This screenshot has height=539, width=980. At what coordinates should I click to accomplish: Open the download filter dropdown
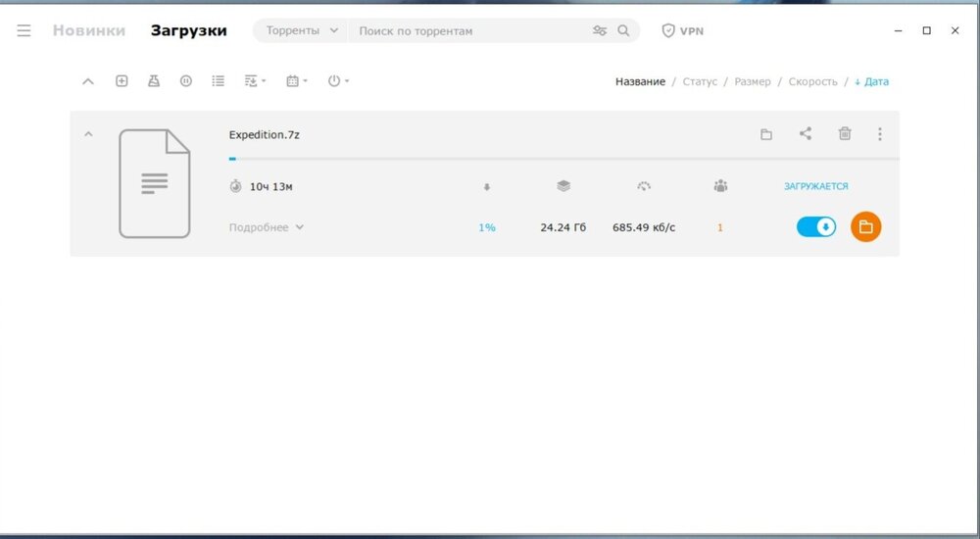255,80
